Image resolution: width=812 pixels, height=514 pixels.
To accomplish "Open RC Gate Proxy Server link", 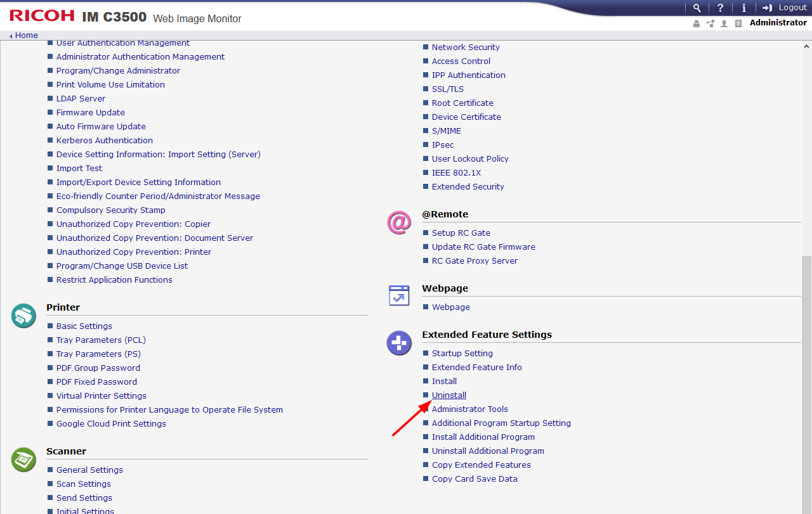I will [x=475, y=261].
